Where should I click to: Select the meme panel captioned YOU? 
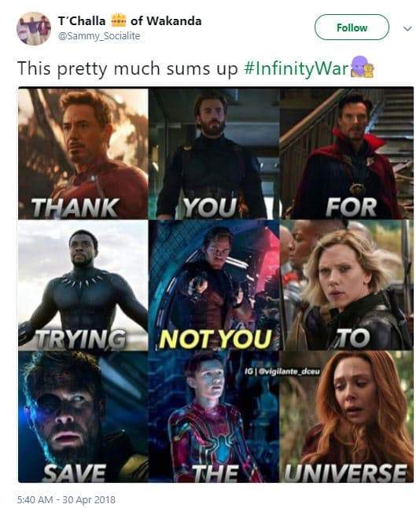(x=214, y=153)
